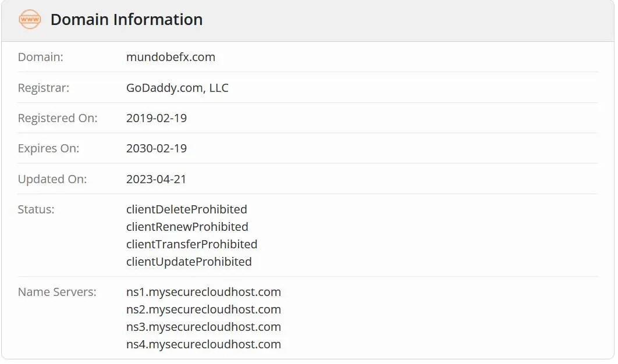Click the Status label
The height and width of the screenshot is (364, 618).
coord(36,209)
